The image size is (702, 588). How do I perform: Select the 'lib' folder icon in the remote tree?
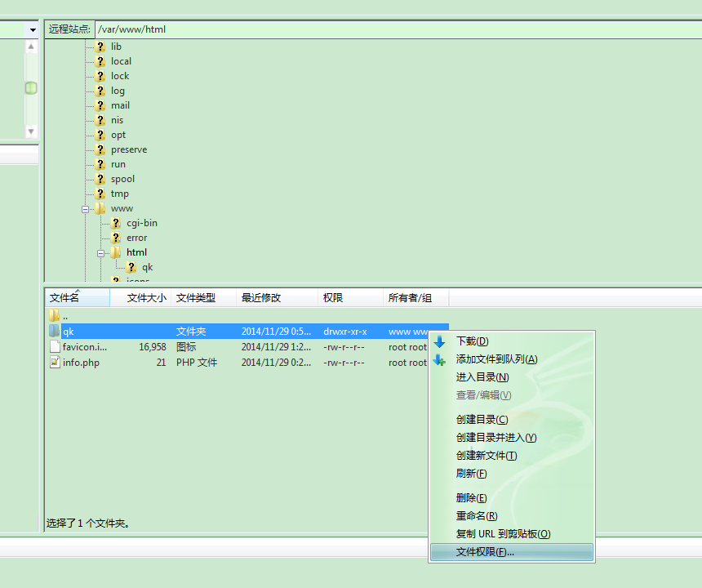coord(100,47)
